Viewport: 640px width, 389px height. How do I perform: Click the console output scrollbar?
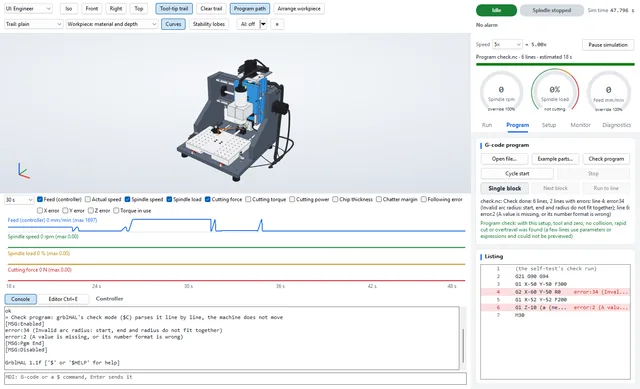click(x=462, y=346)
